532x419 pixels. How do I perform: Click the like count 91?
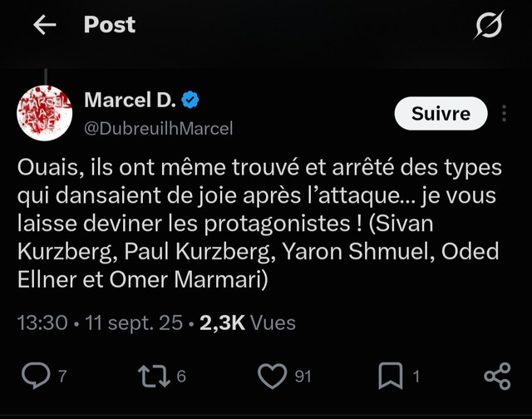click(x=303, y=377)
